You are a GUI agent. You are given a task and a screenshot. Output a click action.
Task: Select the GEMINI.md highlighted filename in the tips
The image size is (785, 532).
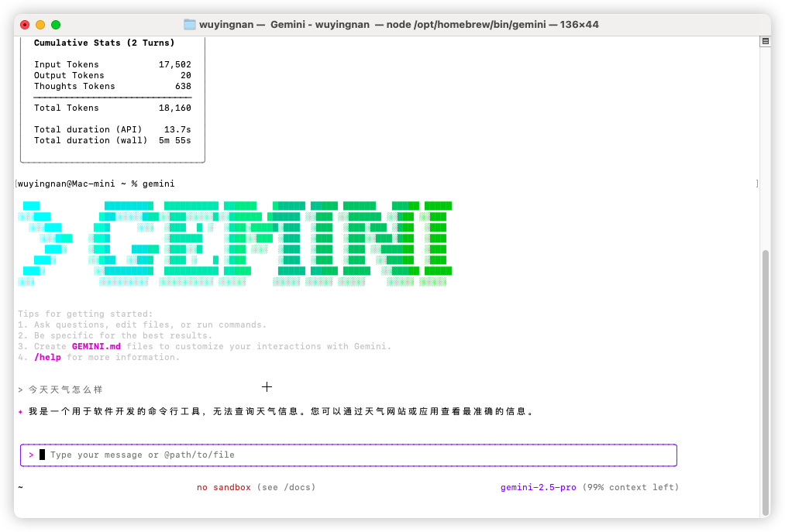click(96, 346)
